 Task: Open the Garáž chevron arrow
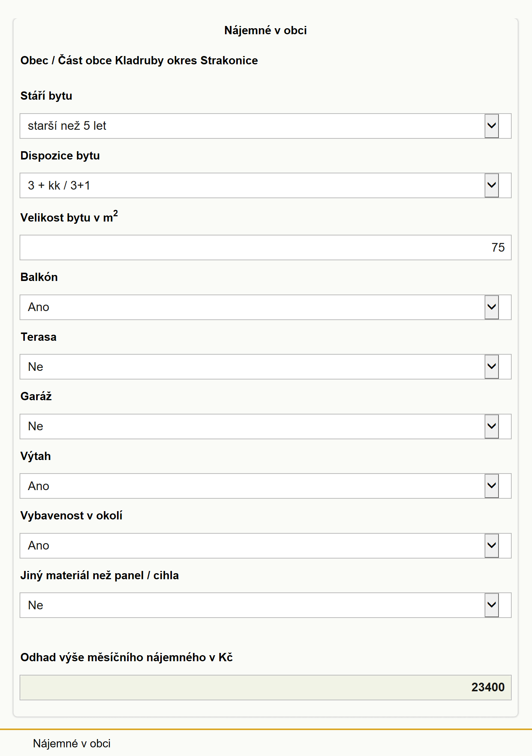pos(491,426)
